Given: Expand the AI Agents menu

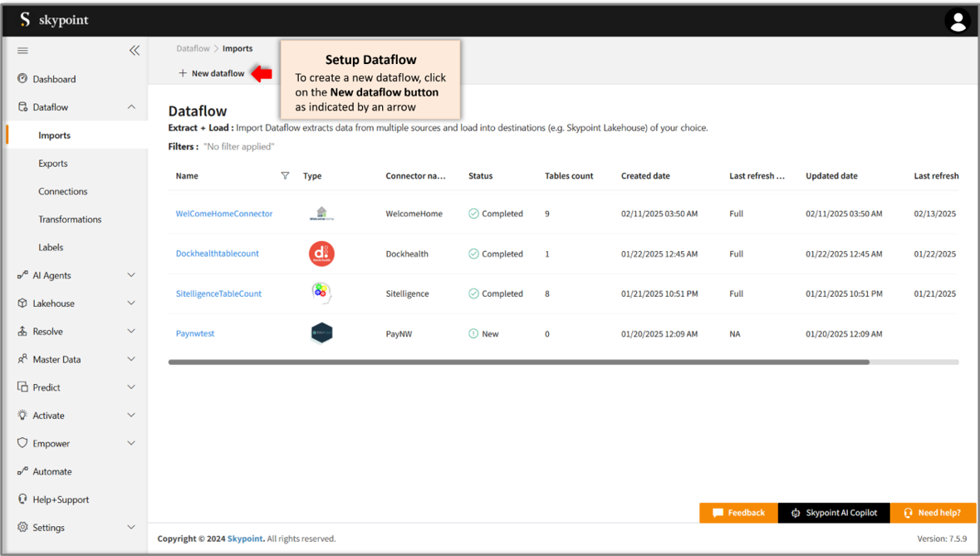Looking at the screenshot, I should (131, 275).
